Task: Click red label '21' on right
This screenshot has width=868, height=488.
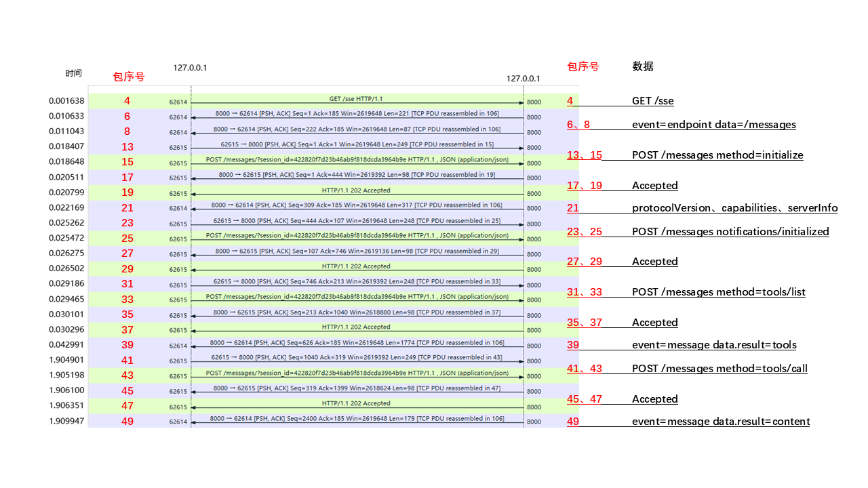Action: coord(573,208)
